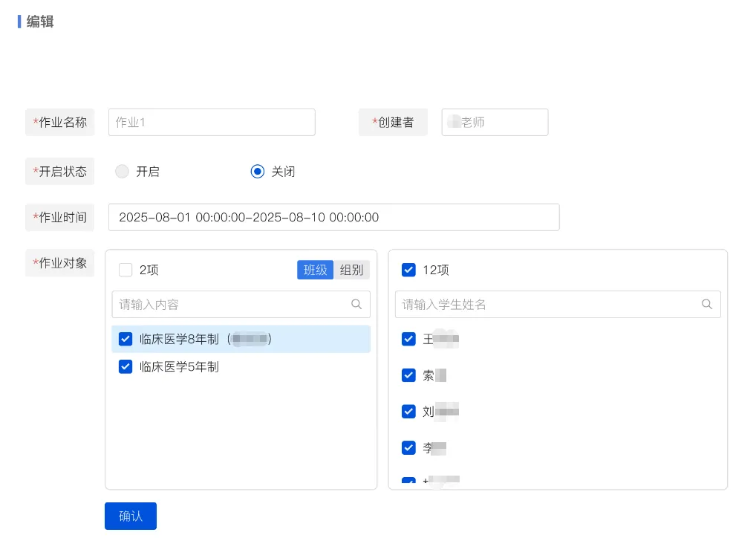Open the 作业时间 date range field
The image size is (756, 541).
[333, 217]
